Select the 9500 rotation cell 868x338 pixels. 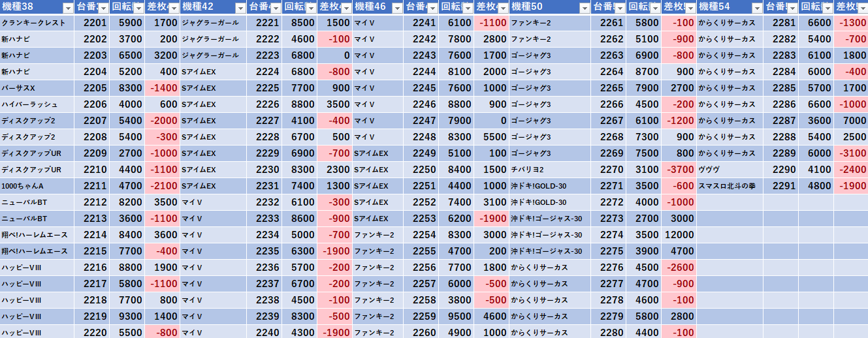click(457, 316)
